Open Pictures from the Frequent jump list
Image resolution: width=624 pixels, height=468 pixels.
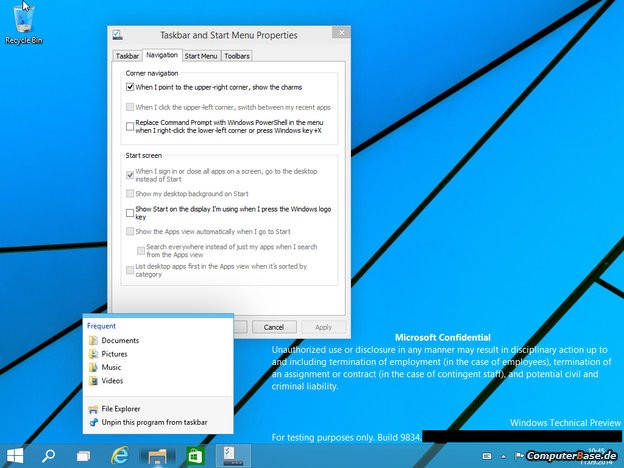[114, 354]
